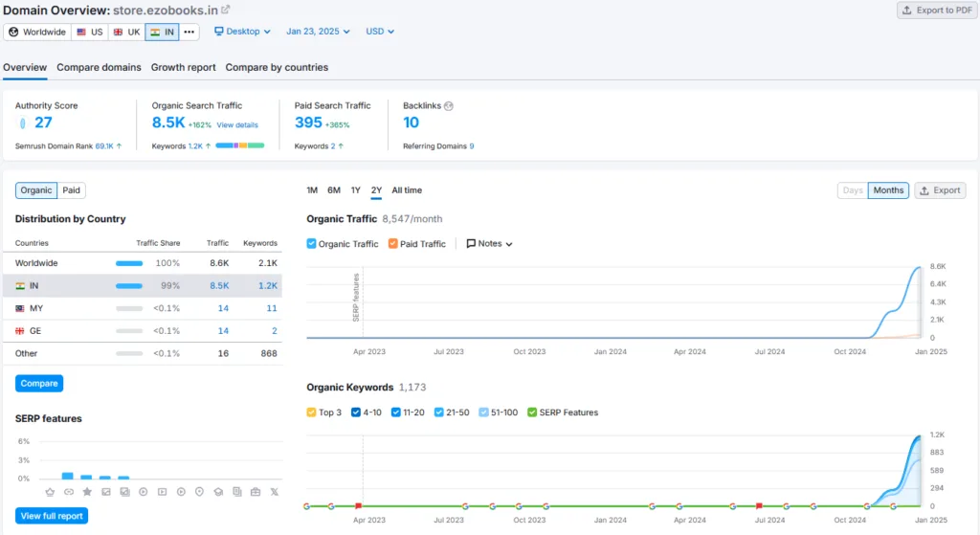Click the View details link
Screen dimensions: 980x535
237,125
